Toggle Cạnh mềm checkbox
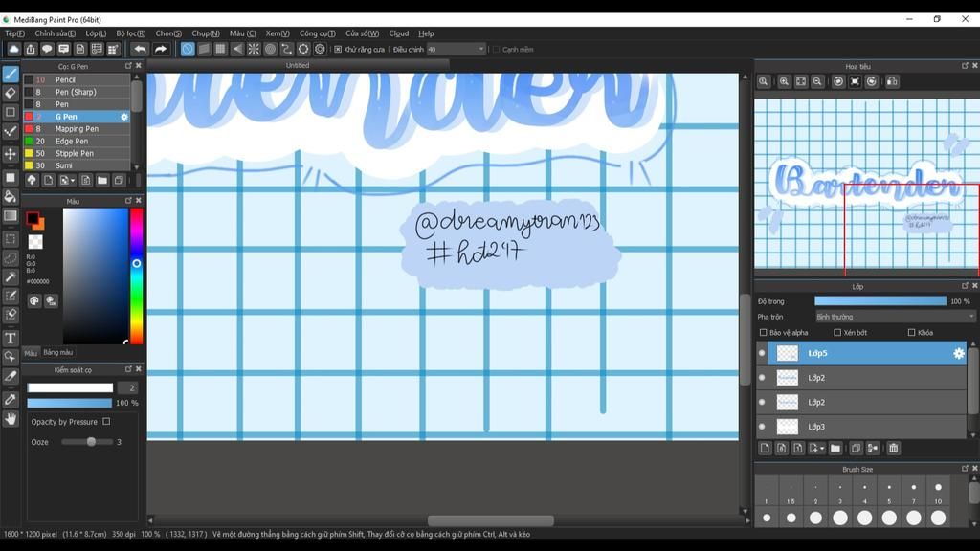The image size is (980, 551). pos(497,50)
